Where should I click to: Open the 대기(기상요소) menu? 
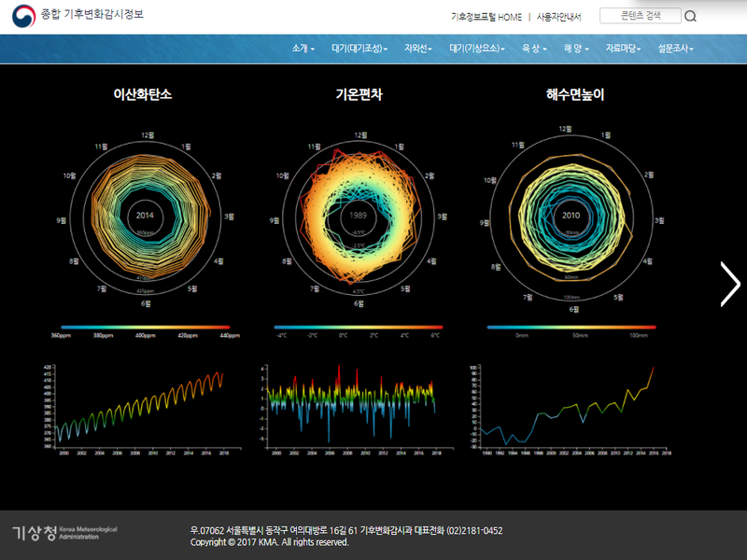pyautogui.click(x=476, y=49)
